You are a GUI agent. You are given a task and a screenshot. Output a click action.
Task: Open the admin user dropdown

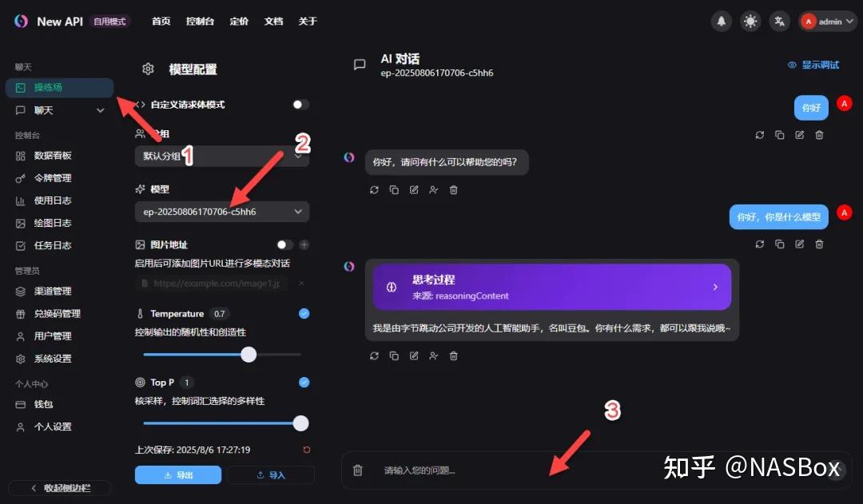pos(827,22)
